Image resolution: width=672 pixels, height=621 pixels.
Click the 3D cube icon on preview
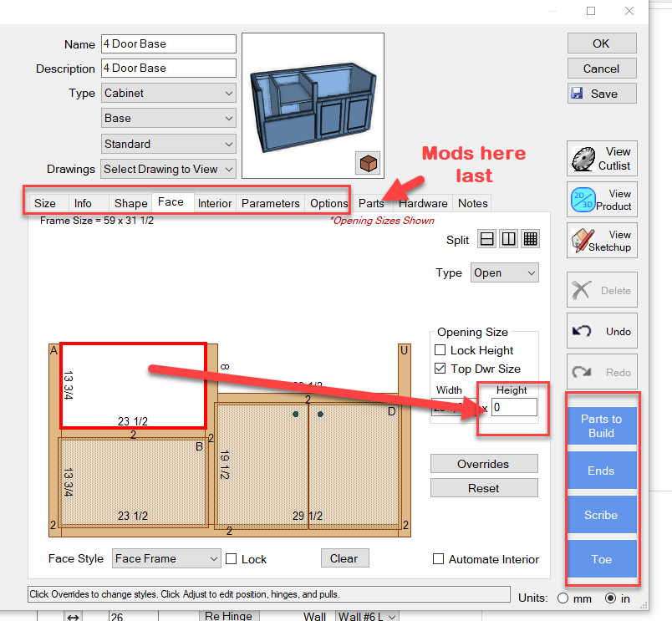tap(367, 162)
